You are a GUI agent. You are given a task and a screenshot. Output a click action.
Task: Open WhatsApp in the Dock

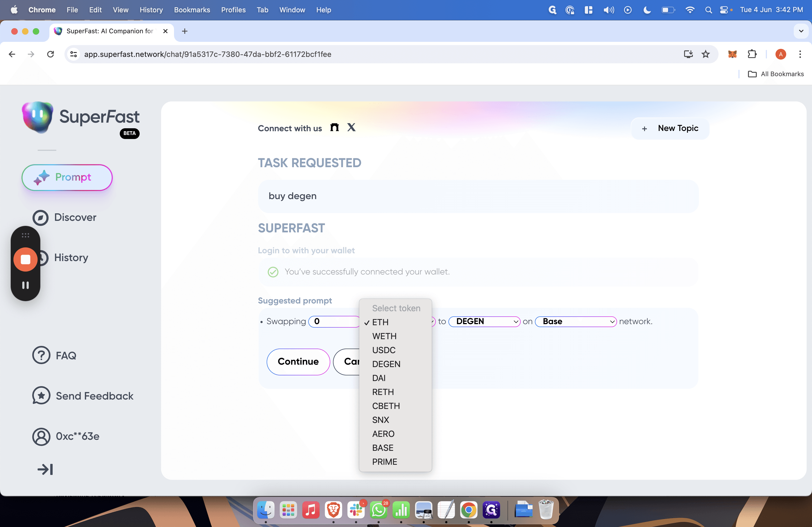[378, 510]
